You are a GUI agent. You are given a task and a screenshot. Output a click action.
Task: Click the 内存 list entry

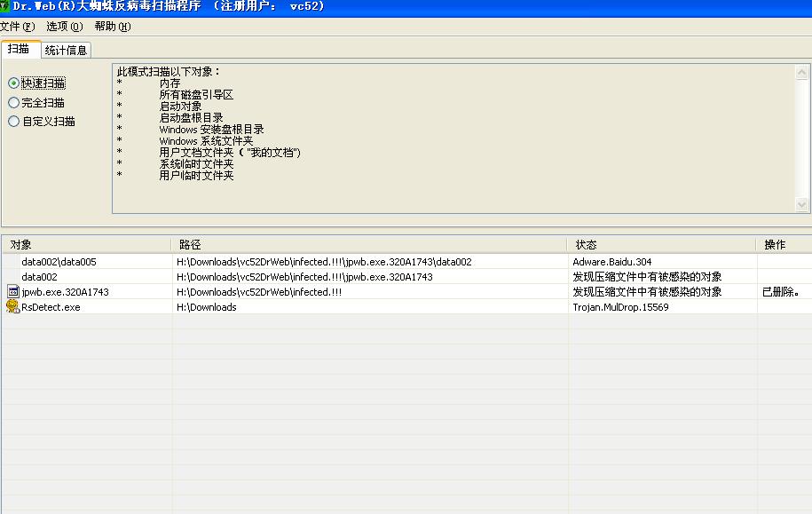click(169, 83)
